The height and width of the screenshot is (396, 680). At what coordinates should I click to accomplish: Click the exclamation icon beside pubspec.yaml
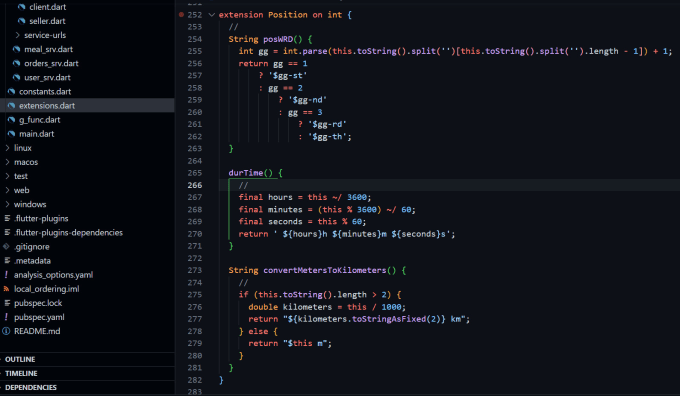[x=6, y=317]
